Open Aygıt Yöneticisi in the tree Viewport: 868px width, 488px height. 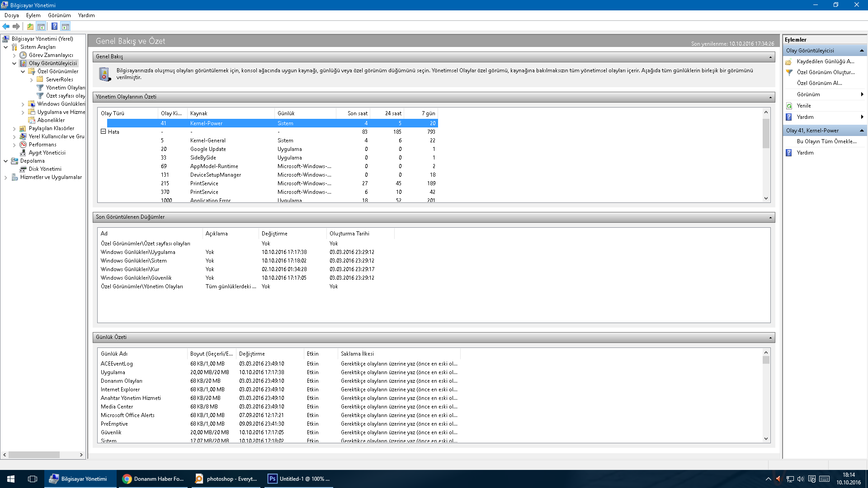[47, 153]
